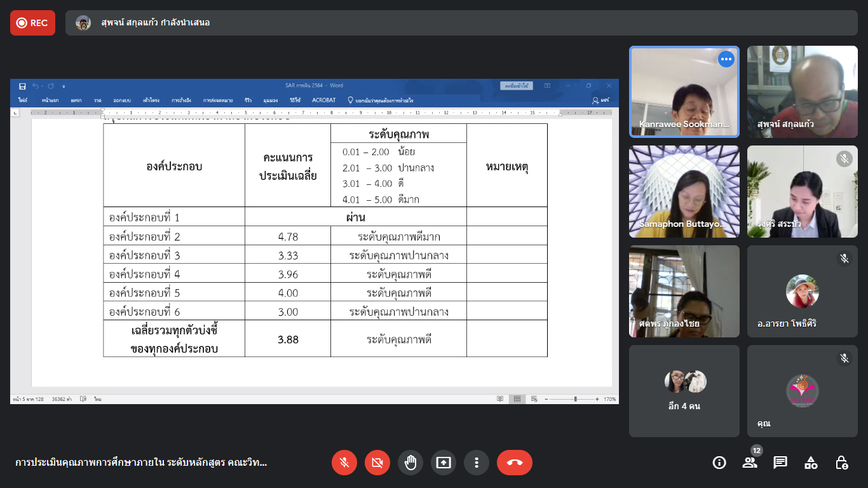The height and width of the screenshot is (488, 868).
Task: Switch to the แทรก (Insert) ribbon tab
Action: (x=76, y=100)
